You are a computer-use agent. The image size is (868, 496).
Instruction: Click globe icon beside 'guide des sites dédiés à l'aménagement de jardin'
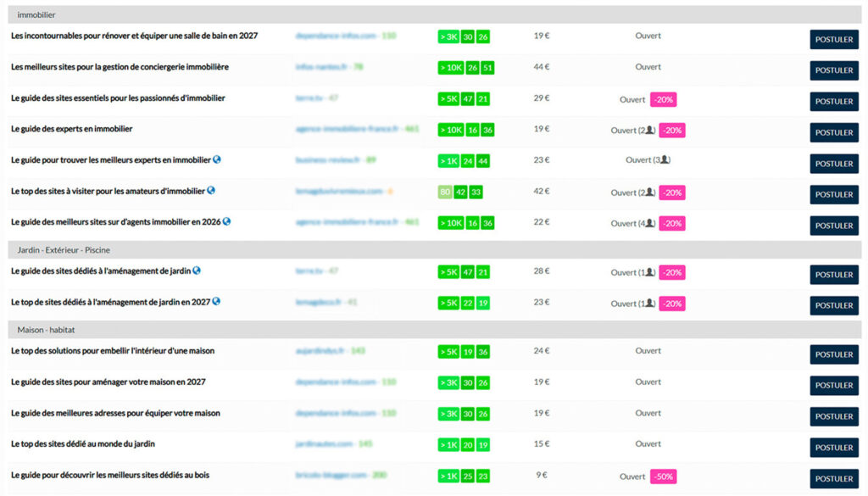coord(197,270)
